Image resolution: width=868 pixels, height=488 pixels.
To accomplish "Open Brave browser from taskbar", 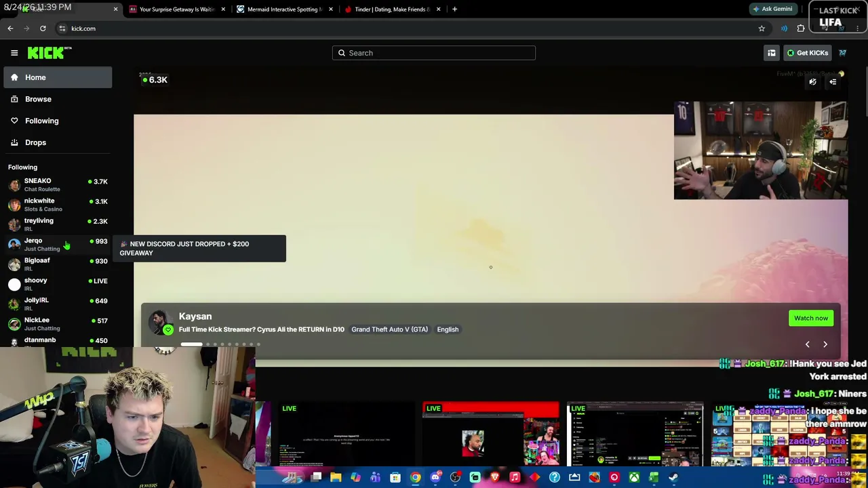I will 495,478.
